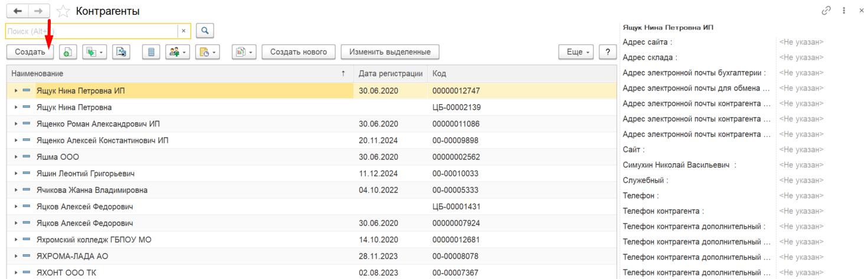Image resolution: width=868 pixels, height=279 pixels.
Task: Focus the Поиск (Alt+F) search field
Action: click(x=91, y=31)
